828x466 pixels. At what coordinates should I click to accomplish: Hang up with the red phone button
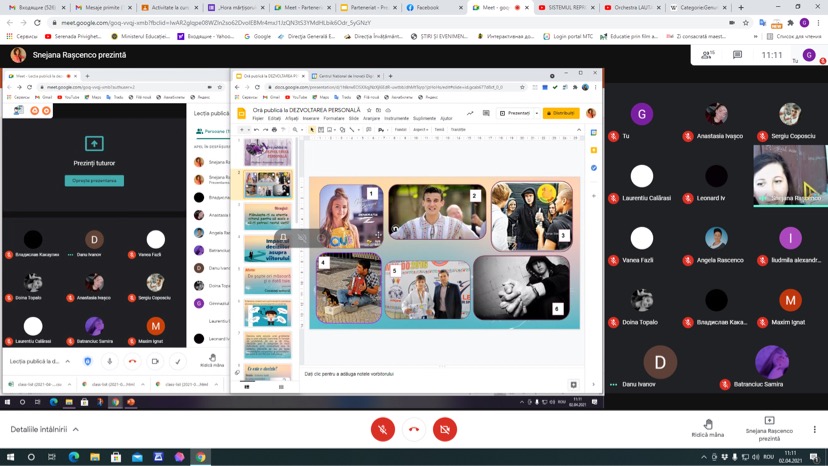(x=414, y=430)
